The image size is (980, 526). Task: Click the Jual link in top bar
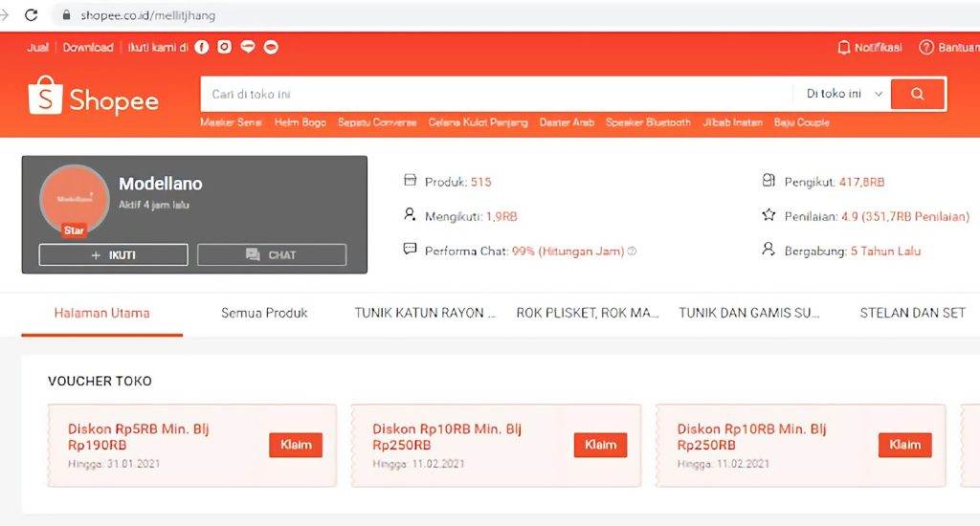click(x=37, y=48)
